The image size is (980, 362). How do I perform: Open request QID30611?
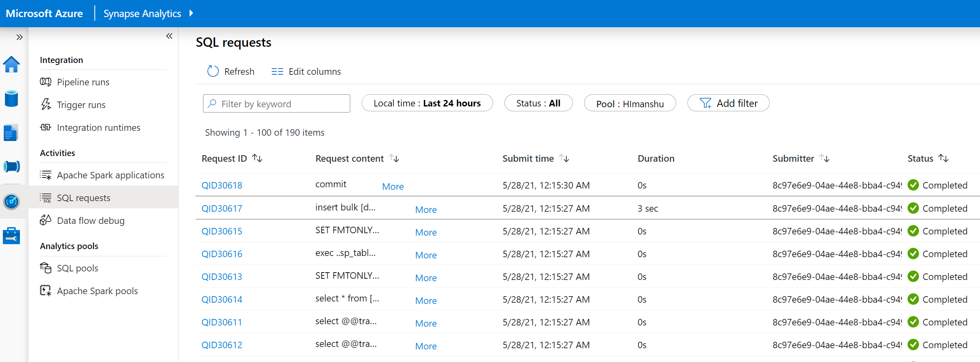[x=222, y=322]
